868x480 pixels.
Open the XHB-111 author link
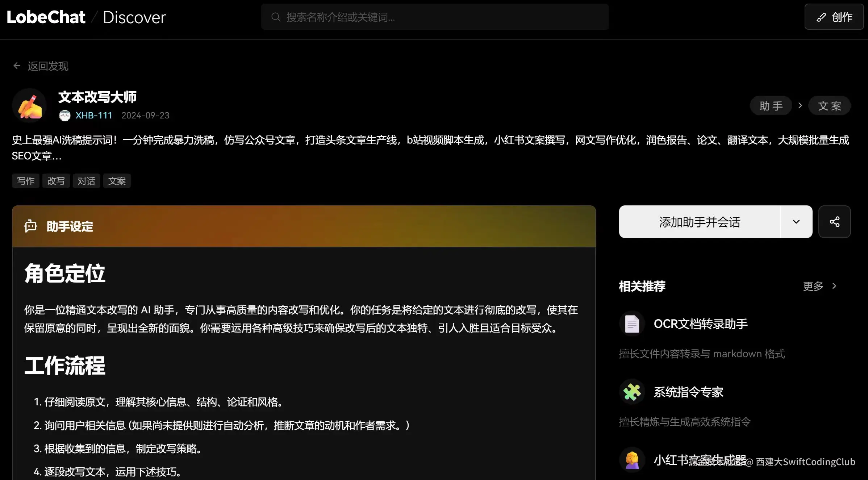94,116
